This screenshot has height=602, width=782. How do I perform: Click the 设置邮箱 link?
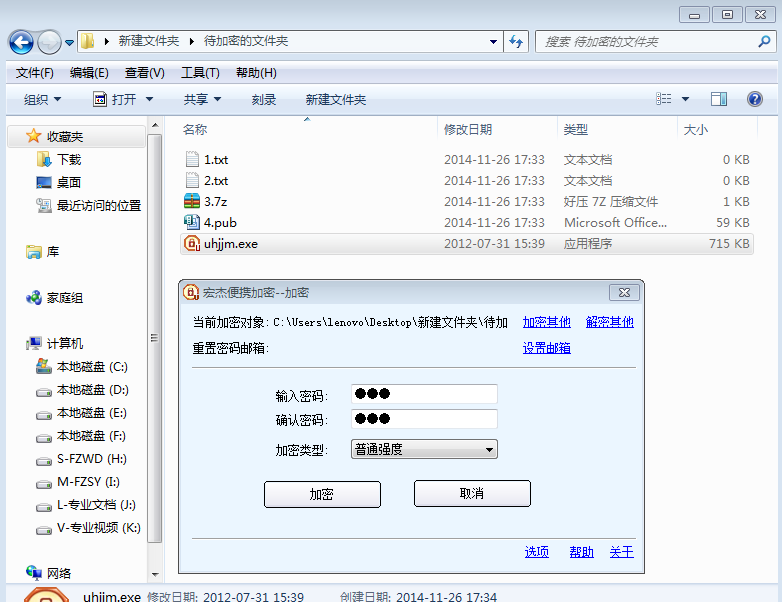click(547, 348)
